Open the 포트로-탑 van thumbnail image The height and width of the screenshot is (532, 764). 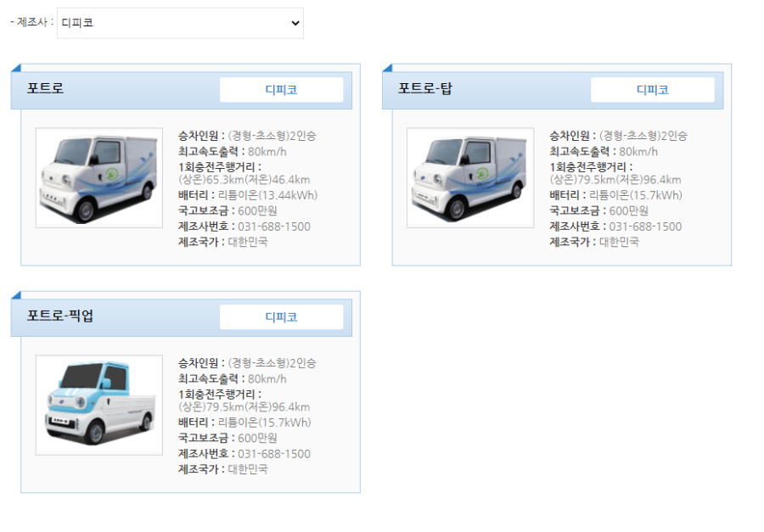coord(470,178)
